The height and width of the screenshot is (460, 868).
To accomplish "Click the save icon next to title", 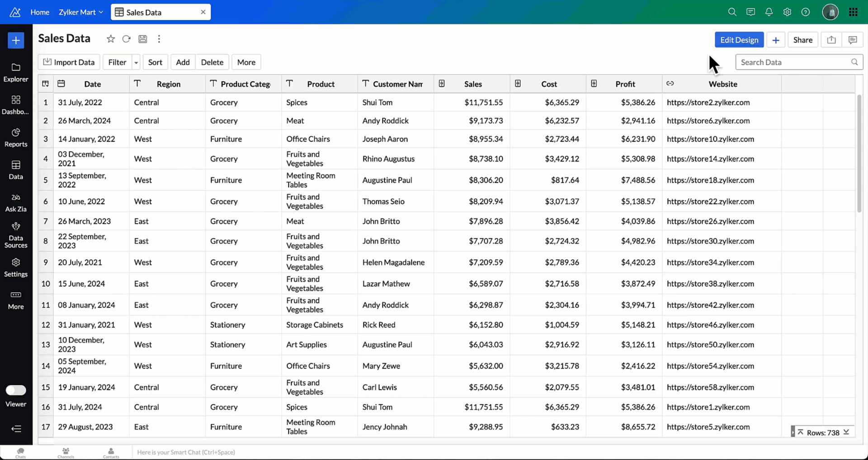I will (143, 39).
